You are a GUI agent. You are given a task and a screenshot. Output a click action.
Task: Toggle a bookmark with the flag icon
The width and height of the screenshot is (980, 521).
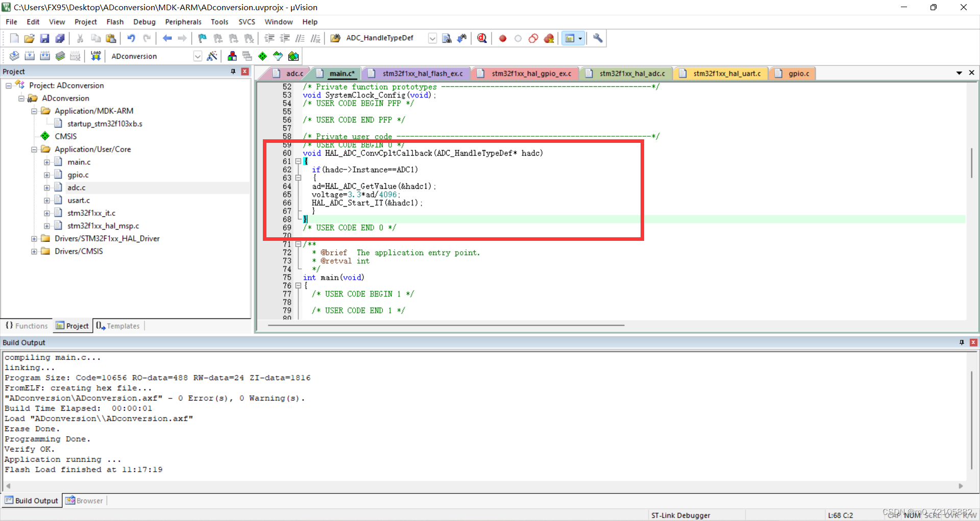(202, 38)
